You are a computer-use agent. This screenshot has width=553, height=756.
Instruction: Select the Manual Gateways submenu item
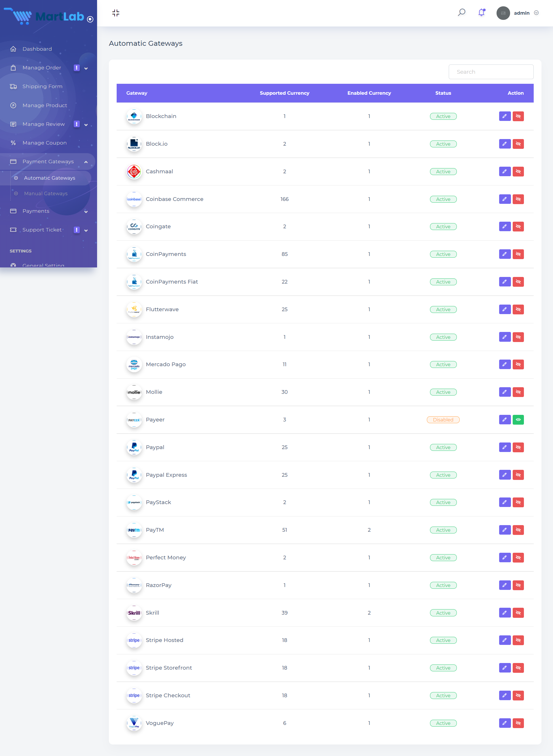coord(46,193)
